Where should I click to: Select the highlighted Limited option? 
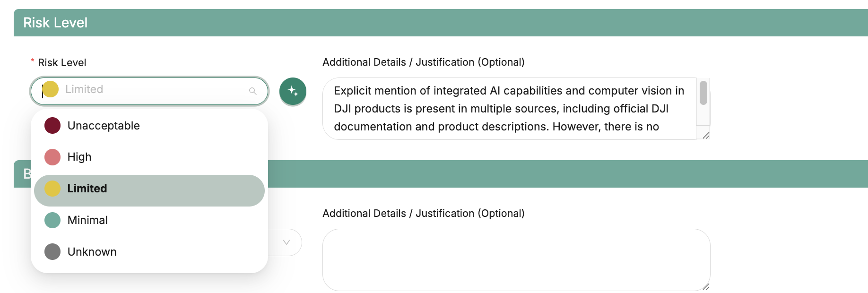tap(87, 189)
